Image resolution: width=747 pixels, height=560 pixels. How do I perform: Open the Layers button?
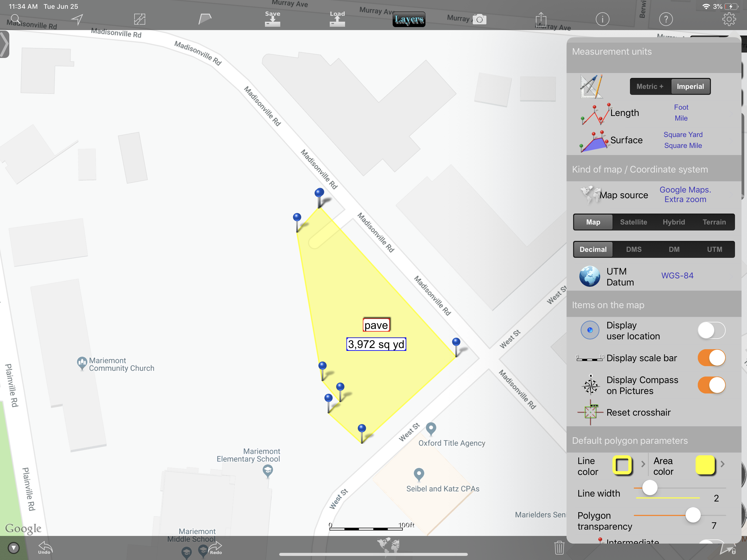point(409,19)
